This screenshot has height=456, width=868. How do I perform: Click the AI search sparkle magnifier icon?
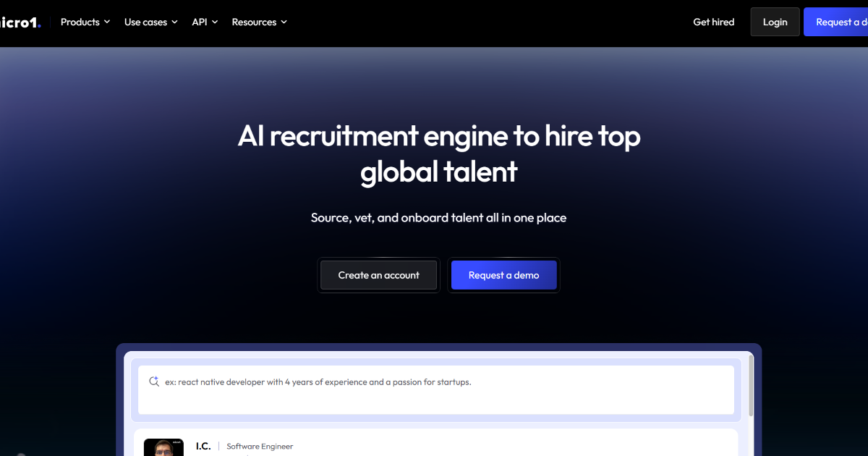153,381
